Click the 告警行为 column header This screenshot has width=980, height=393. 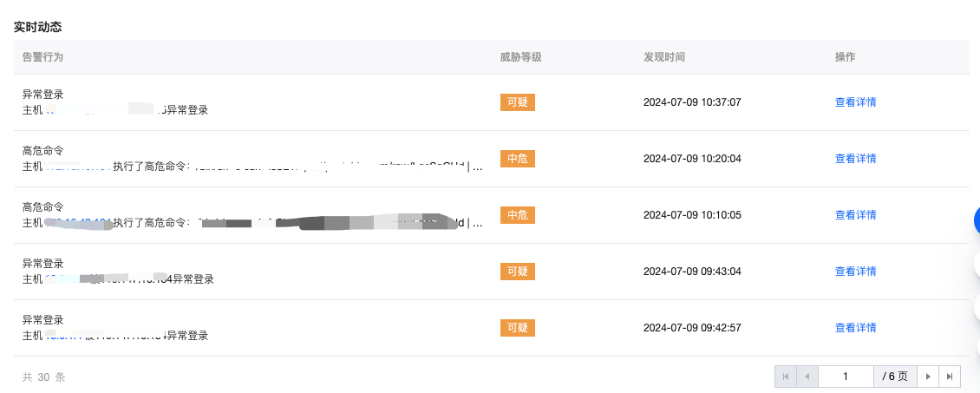(42, 56)
